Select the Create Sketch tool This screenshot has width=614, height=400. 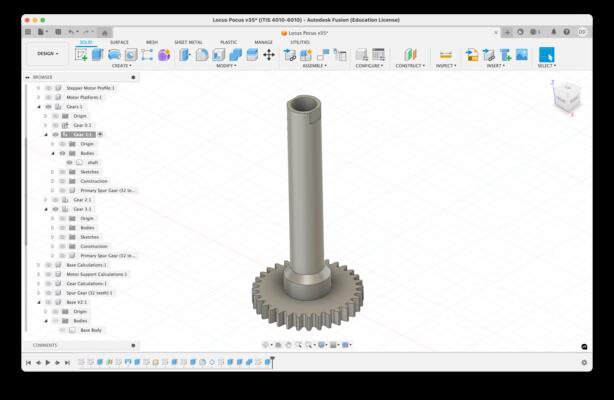coord(81,54)
